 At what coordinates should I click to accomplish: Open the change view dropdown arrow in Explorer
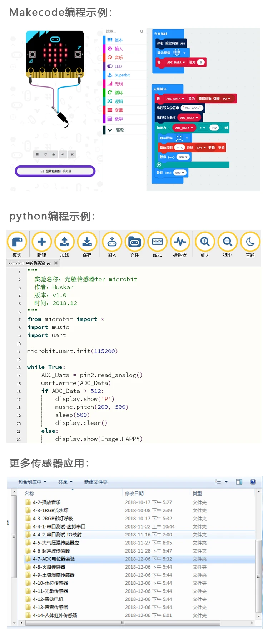226,482
